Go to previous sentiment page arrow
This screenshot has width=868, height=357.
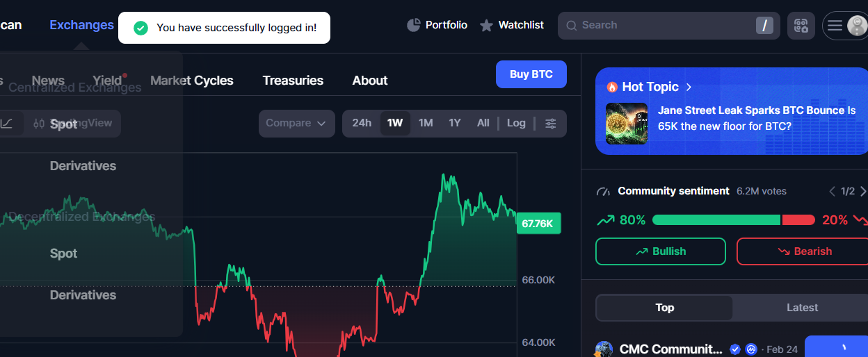click(832, 191)
